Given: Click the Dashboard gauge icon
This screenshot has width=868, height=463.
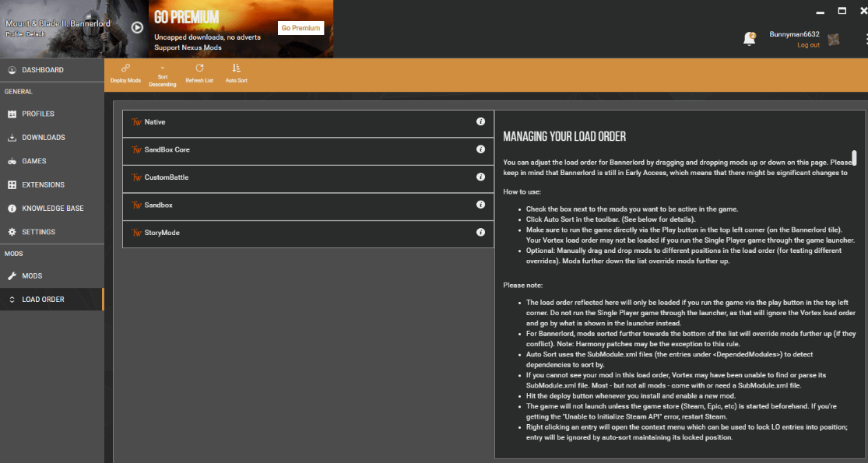Looking at the screenshot, I should coord(12,70).
